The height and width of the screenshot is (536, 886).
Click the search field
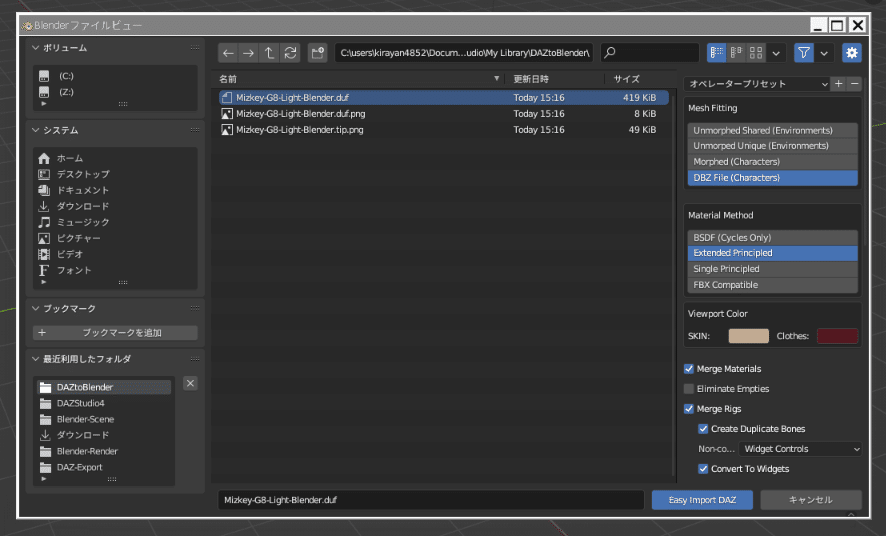tap(650, 53)
